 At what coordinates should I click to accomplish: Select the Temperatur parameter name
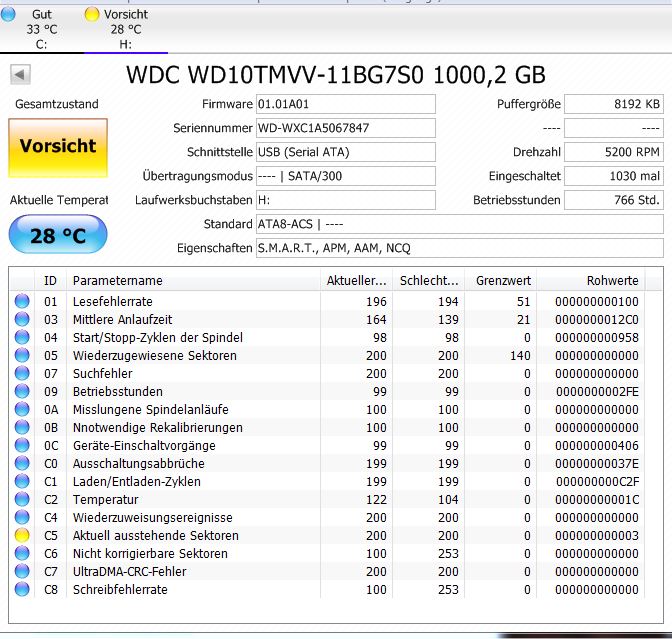tap(105, 500)
